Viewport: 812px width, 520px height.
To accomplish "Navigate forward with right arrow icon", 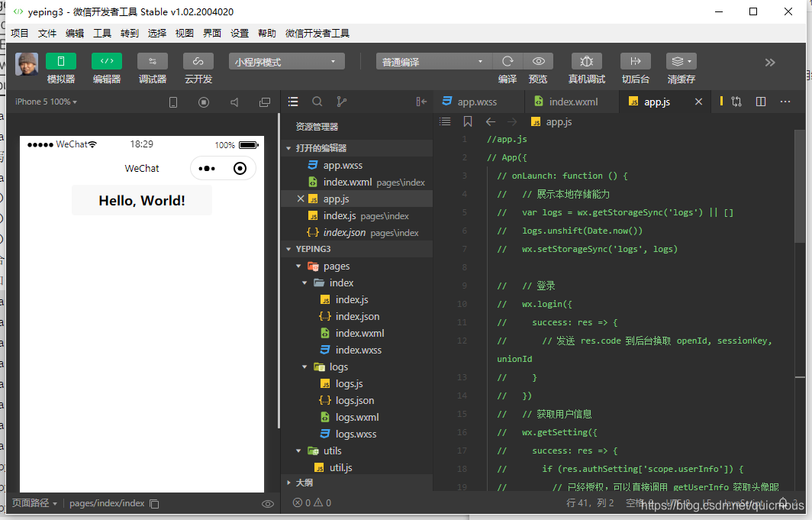I will point(511,121).
